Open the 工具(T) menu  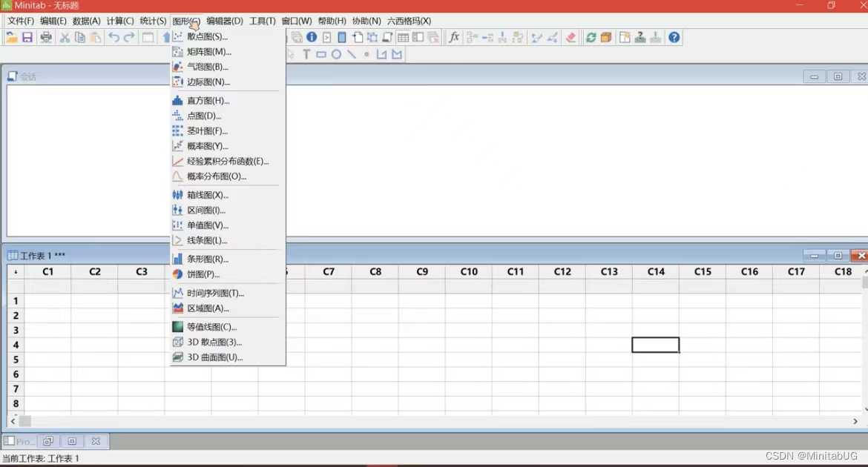(263, 21)
